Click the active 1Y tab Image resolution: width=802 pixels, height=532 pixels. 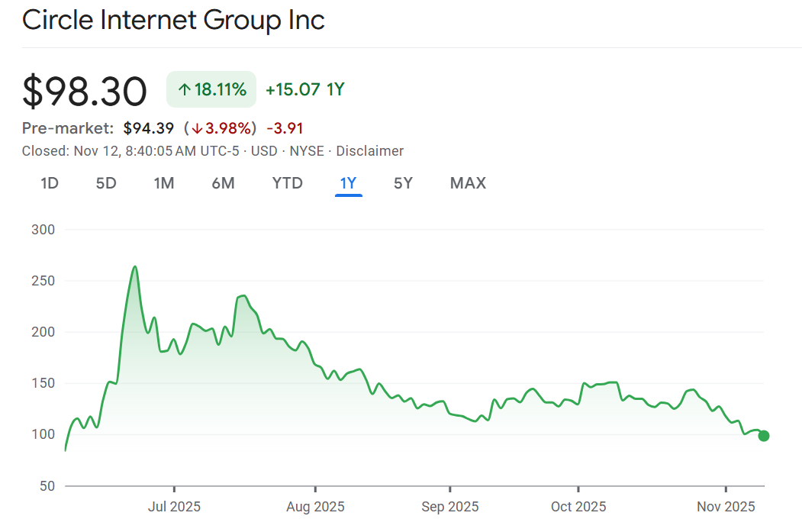349,183
